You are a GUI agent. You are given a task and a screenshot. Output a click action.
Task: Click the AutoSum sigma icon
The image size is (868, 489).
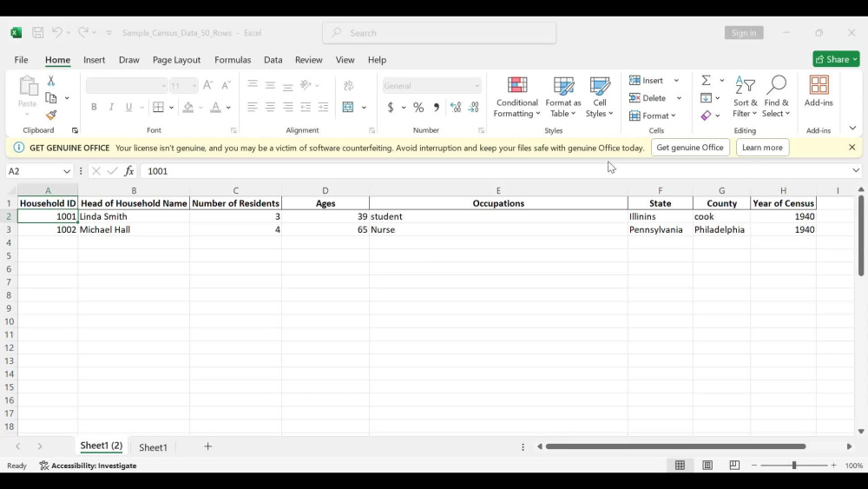[707, 81]
